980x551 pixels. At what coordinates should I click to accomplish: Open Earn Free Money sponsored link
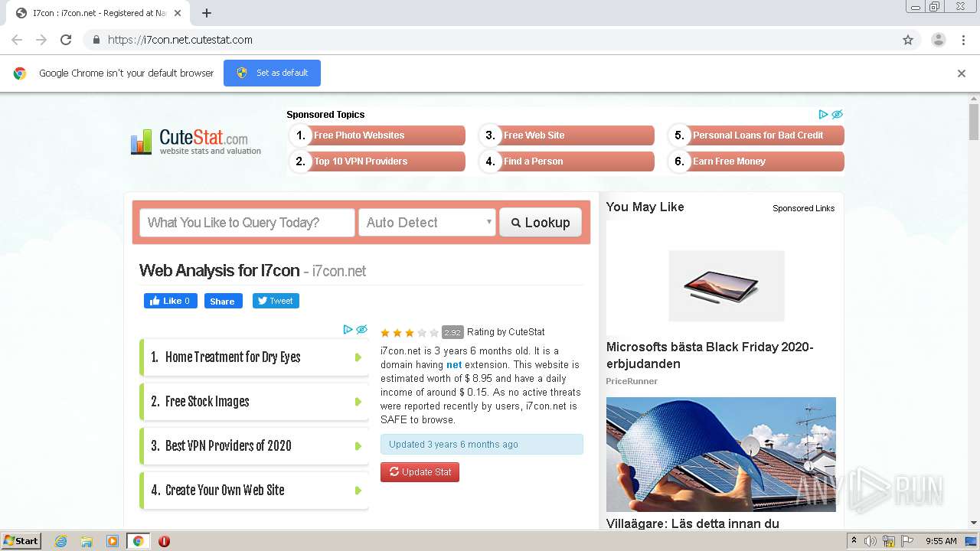(x=756, y=161)
